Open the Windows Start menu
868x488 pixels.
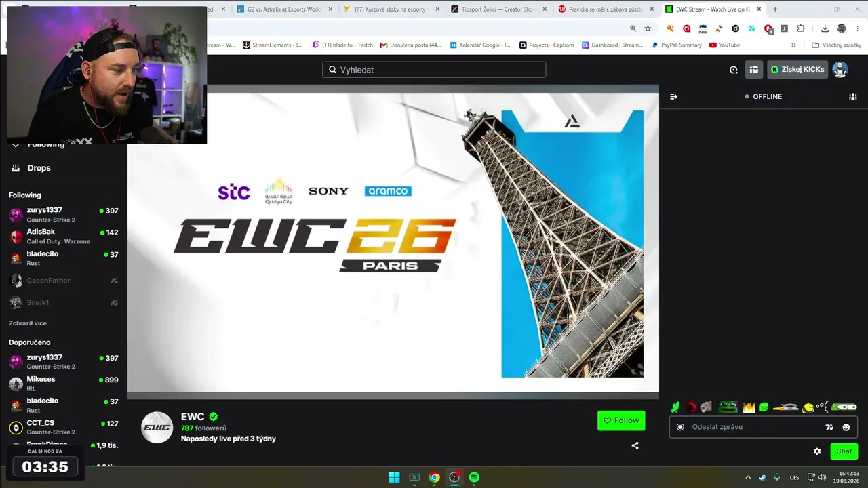pos(394,477)
